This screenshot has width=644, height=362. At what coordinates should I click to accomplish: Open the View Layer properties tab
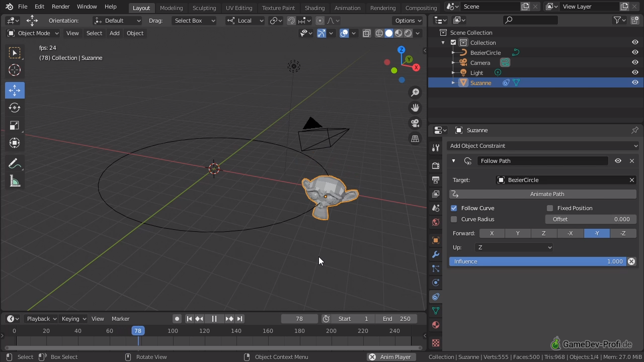[x=436, y=194]
